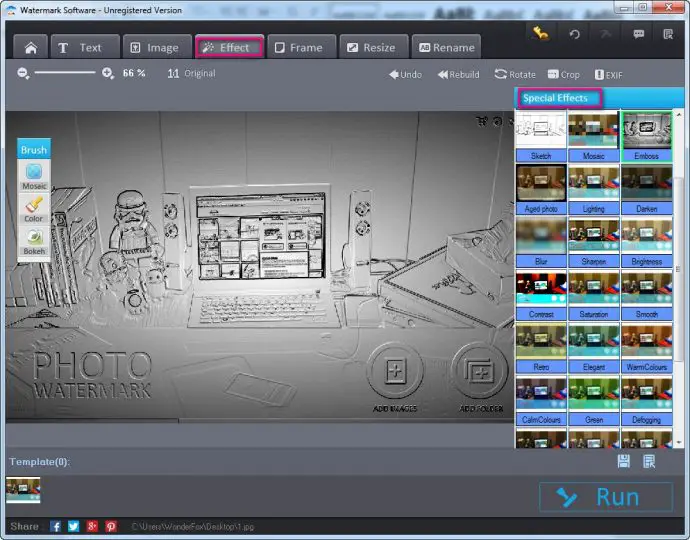Image resolution: width=690 pixels, height=540 pixels.
Task: Apply the Sketch special effect
Action: (x=541, y=136)
